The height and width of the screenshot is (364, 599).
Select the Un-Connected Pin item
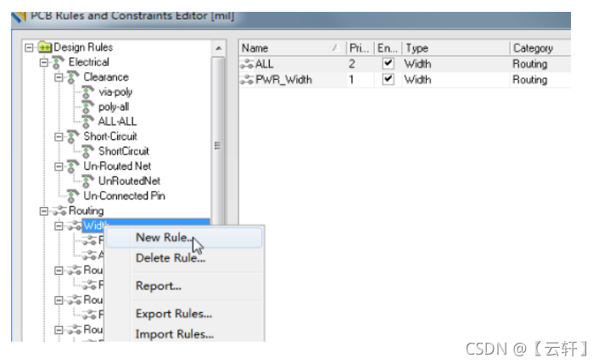(x=124, y=196)
